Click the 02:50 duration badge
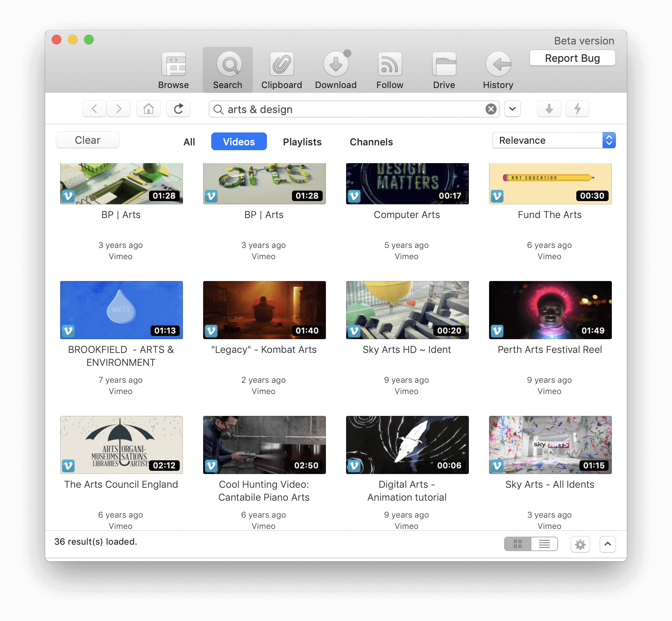Screen dimensions: 672x621 (x=307, y=466)
